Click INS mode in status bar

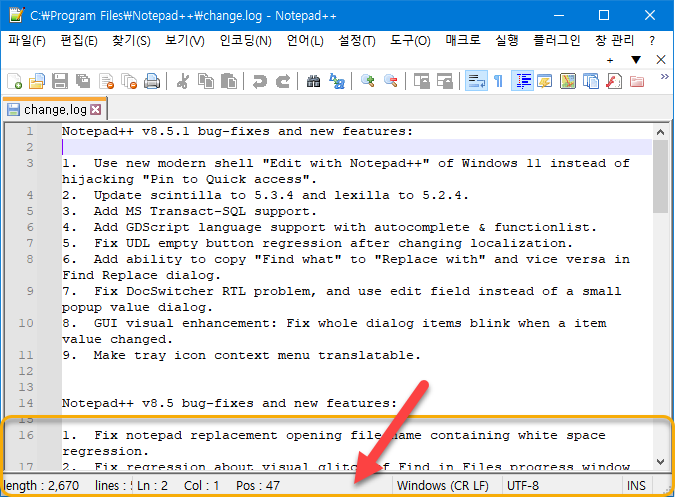pos(636,486)
